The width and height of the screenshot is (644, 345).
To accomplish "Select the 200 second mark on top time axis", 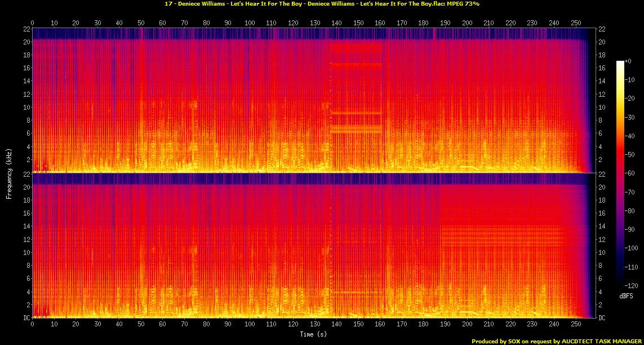I will click(x=467, y=23).
